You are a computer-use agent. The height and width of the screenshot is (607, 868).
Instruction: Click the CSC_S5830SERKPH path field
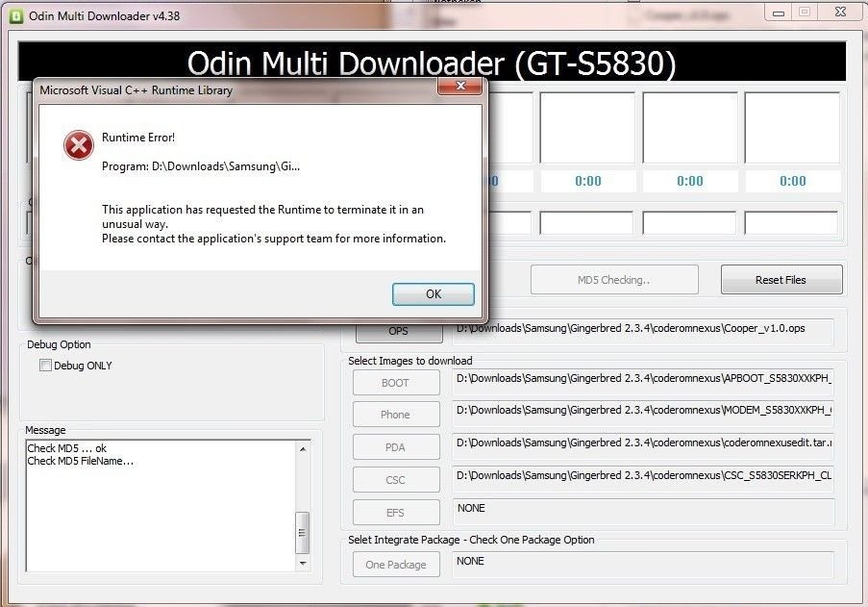pyautogui.click(x=643, y=478)
